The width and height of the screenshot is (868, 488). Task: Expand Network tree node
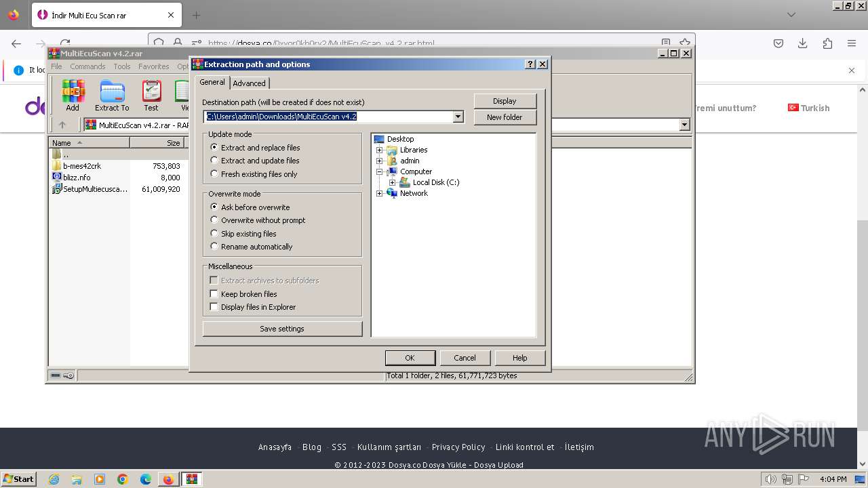(x=380, y=193)
